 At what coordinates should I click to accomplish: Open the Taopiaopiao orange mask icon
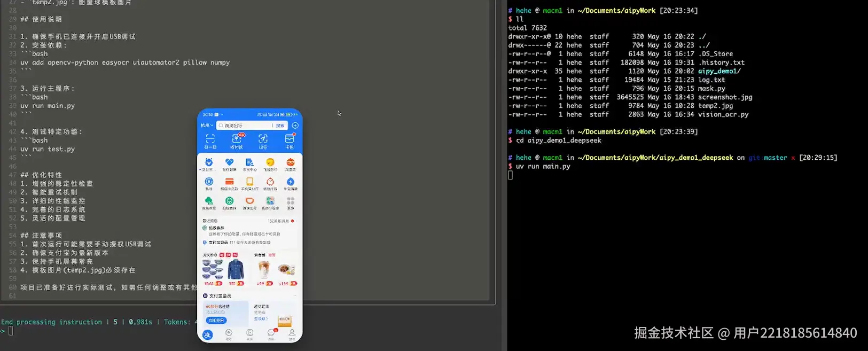(x=291, y=162)
